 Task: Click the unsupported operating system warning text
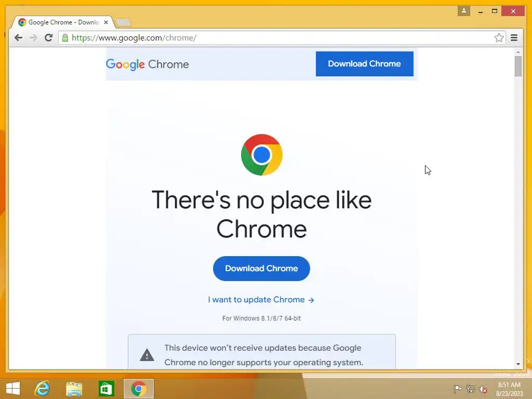coord(263,355)
